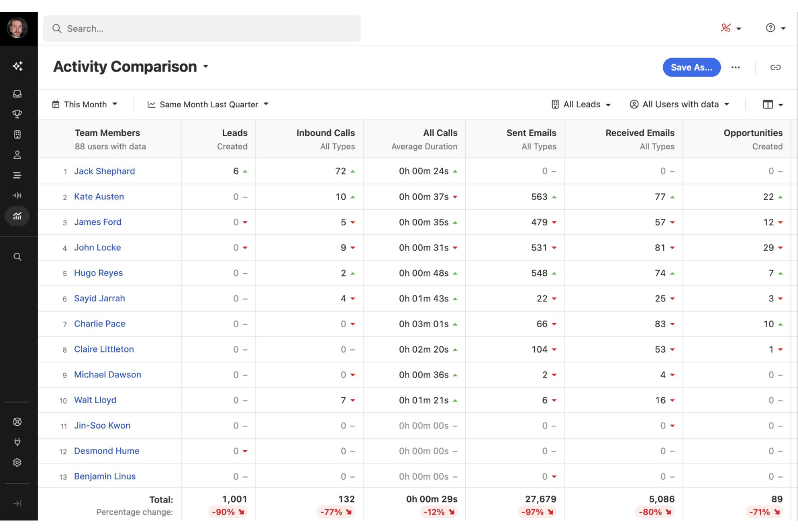The height and width of the screenshot is (532, 798).
Task: Open the list Workflows icon in sidebar
Action: pos(17,175)
